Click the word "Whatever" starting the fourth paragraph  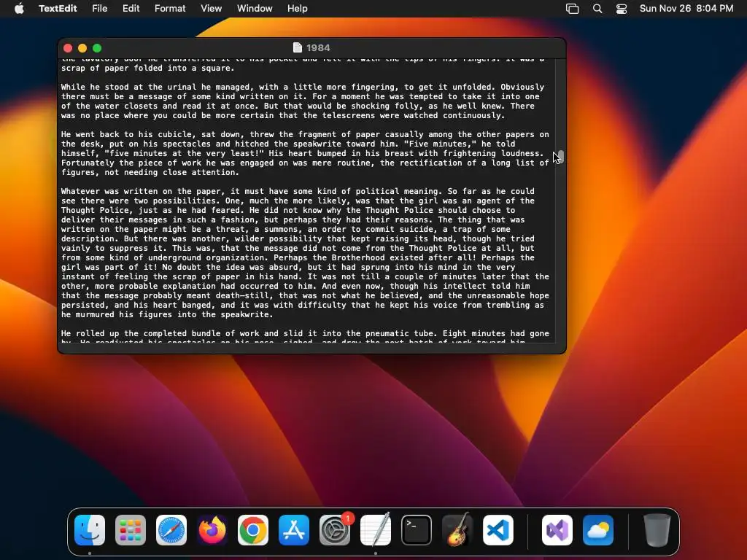[x=80, y=192]
